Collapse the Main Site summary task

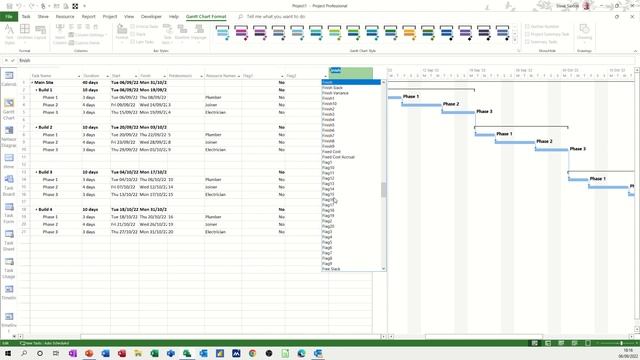click(32, 82)
